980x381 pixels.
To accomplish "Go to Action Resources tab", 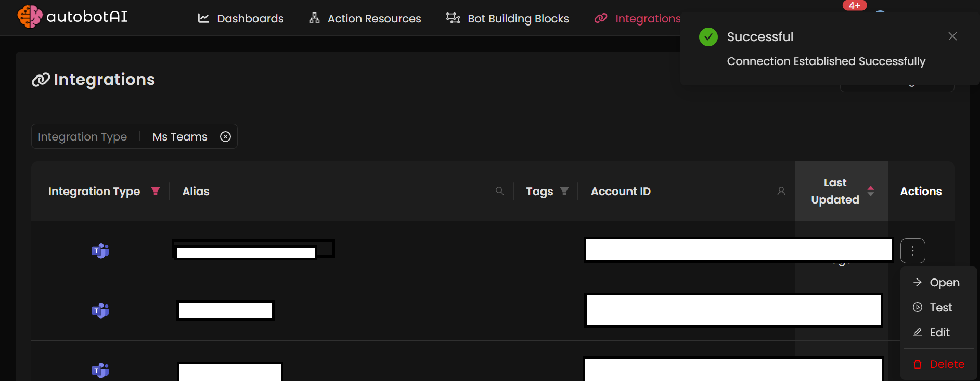I will (x=365, y=19).
